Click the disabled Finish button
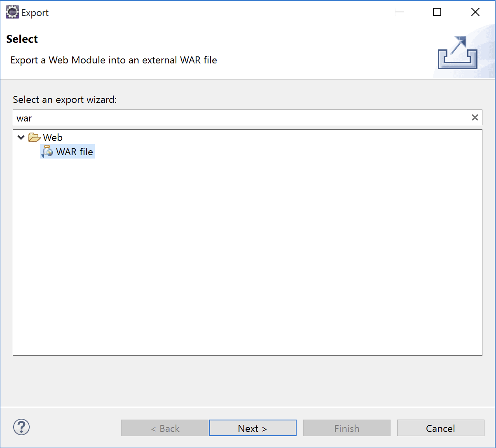Image resolution: width=496 pixels, height=448 pixels. tap(346, 428)
